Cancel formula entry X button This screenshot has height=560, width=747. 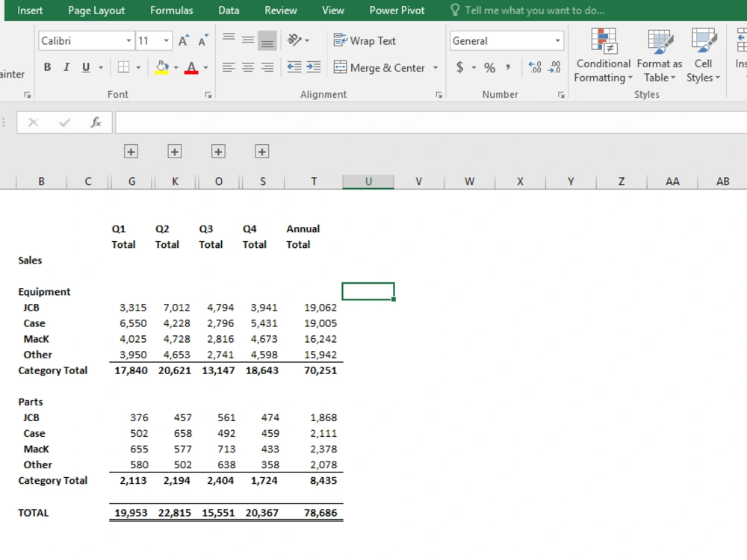tap(33, 123)
